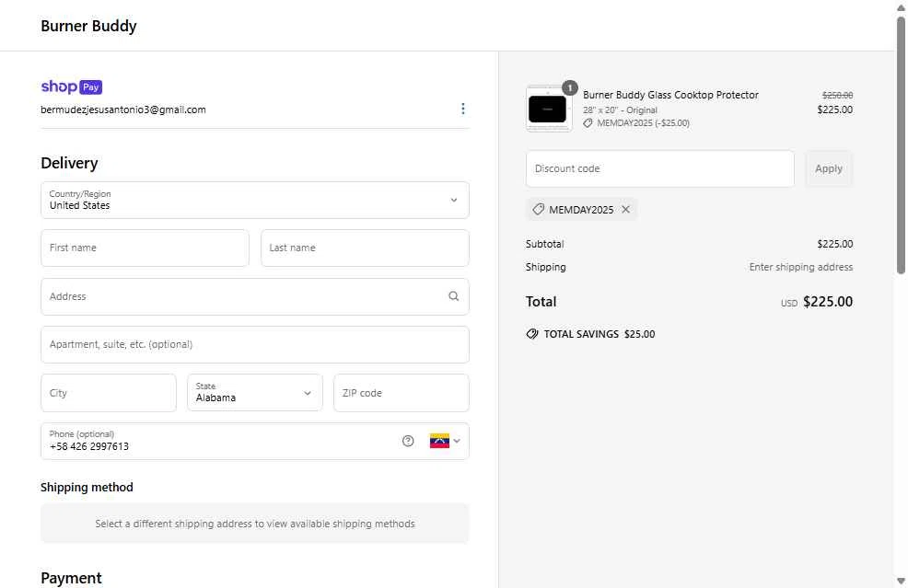This screenshot has height=588, width=908.
Task: Open the State dropdown showing Alabama
Action: point(255,392)
